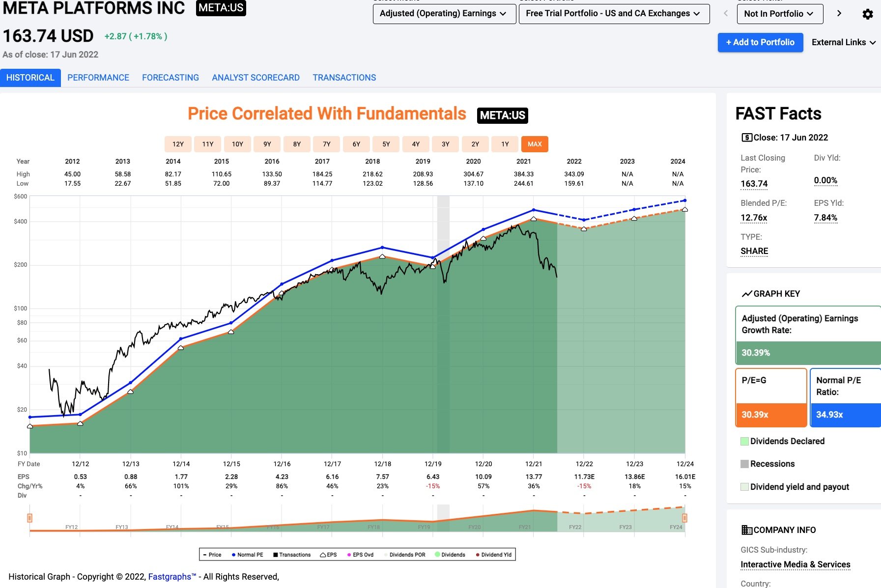Select the 1Y time range
The width and height of the screenshot is (881, 588).
point(505,144)
